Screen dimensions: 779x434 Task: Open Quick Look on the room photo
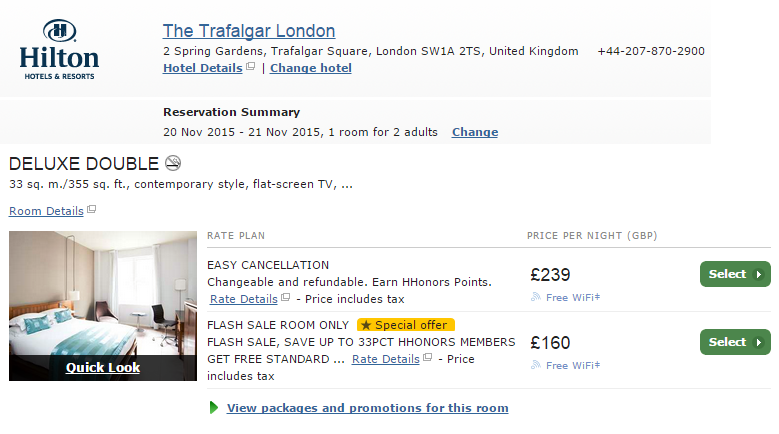103,367
